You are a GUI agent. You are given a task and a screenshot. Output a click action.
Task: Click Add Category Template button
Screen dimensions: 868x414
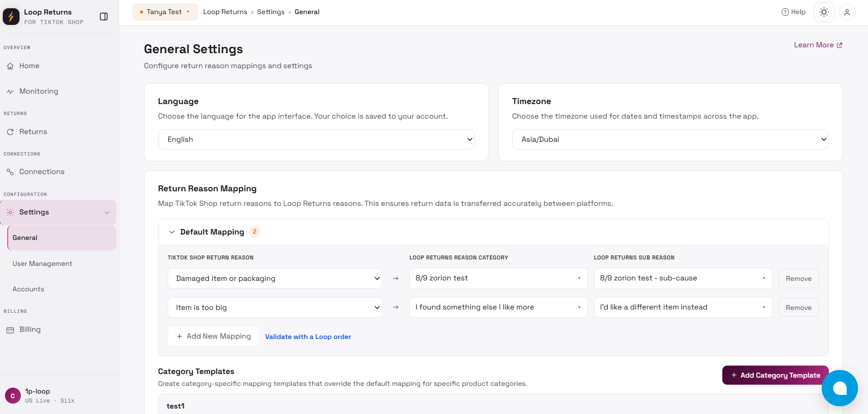coord(775,375)
